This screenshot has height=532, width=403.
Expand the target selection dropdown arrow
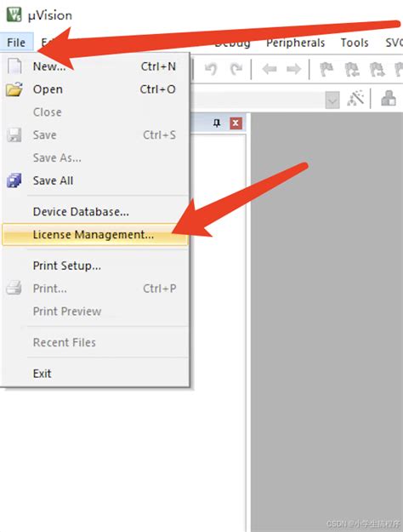(x=332, y=100)
